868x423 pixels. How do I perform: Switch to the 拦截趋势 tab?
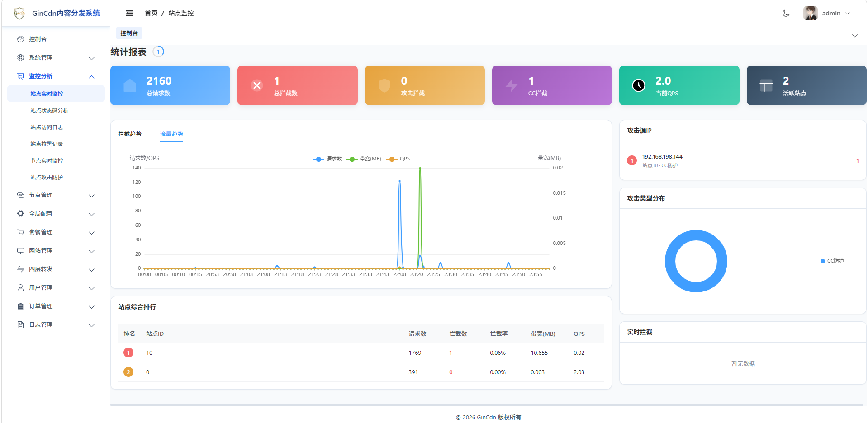pyautogui.click(x=130, y=134)
